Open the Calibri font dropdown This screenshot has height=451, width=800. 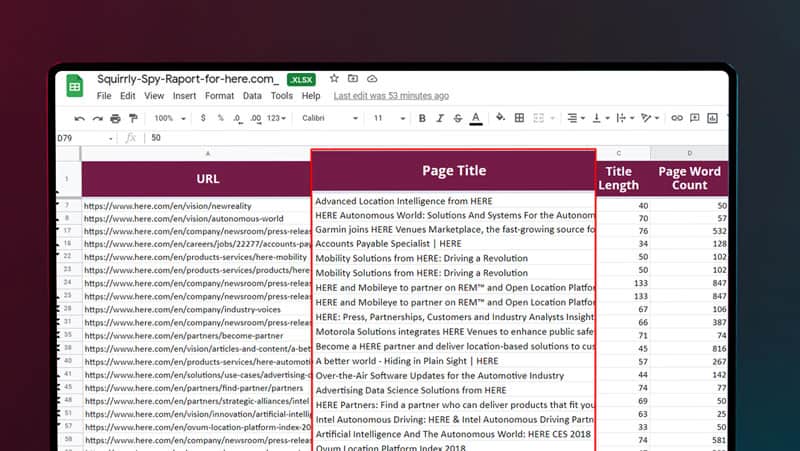click(330, 118)
